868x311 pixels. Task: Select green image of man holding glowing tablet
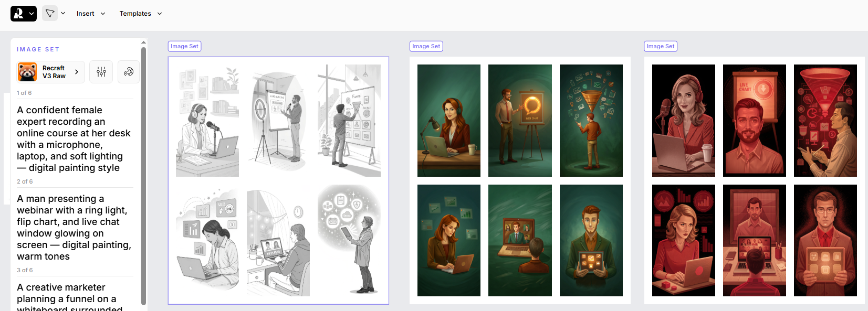pyautogui.click(x=591, y=240)
